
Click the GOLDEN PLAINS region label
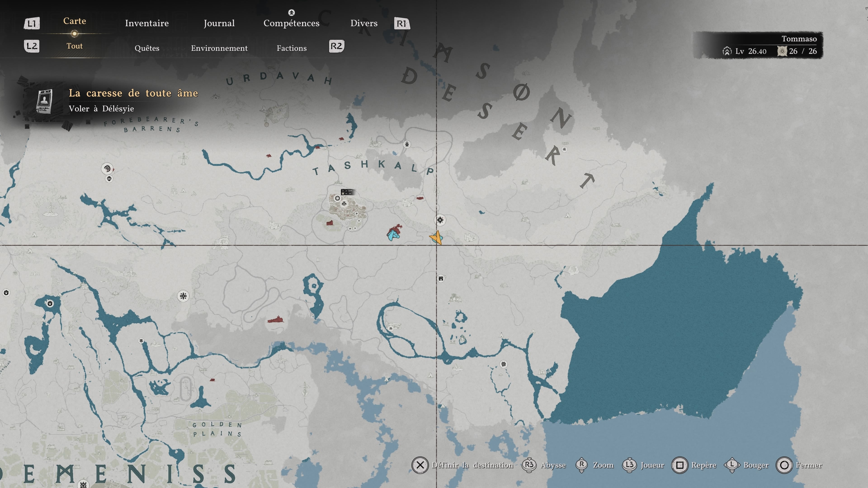(x=217, y=429)
